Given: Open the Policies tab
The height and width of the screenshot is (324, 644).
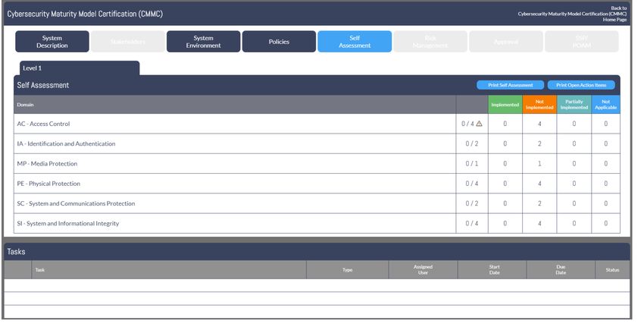Looking at the screenshot, I should tap(279, 42).
